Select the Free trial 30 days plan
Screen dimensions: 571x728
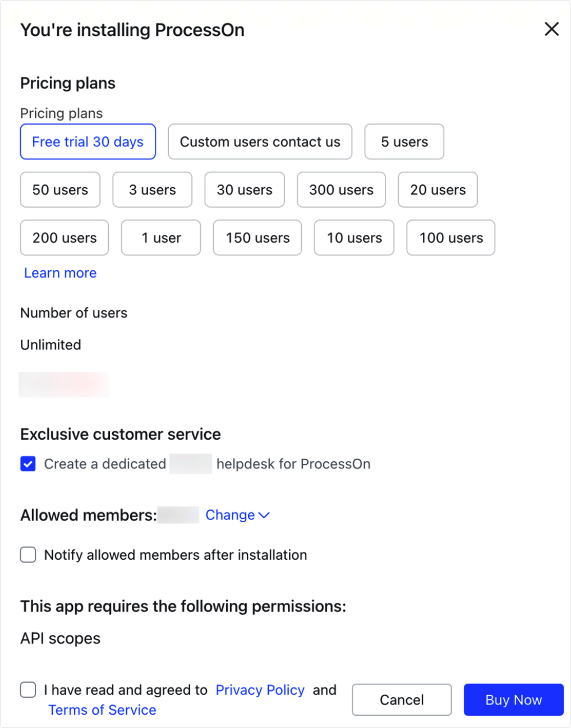point(88,141)
